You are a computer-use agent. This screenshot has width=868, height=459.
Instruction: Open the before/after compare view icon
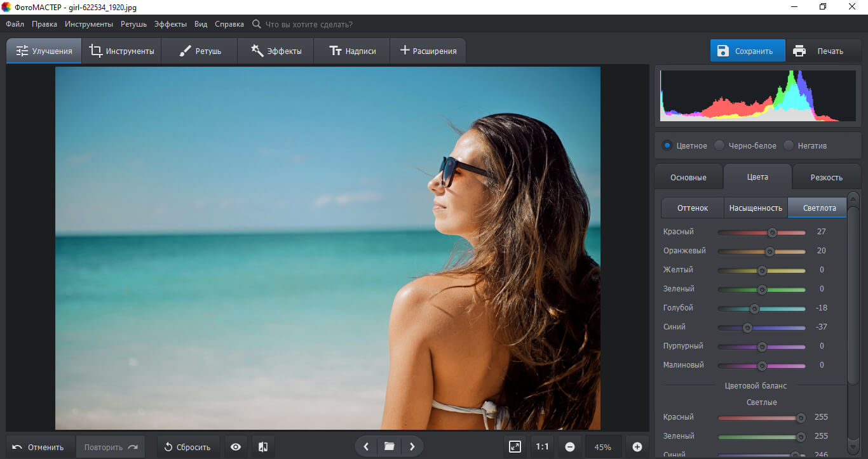tap(263, 447)
